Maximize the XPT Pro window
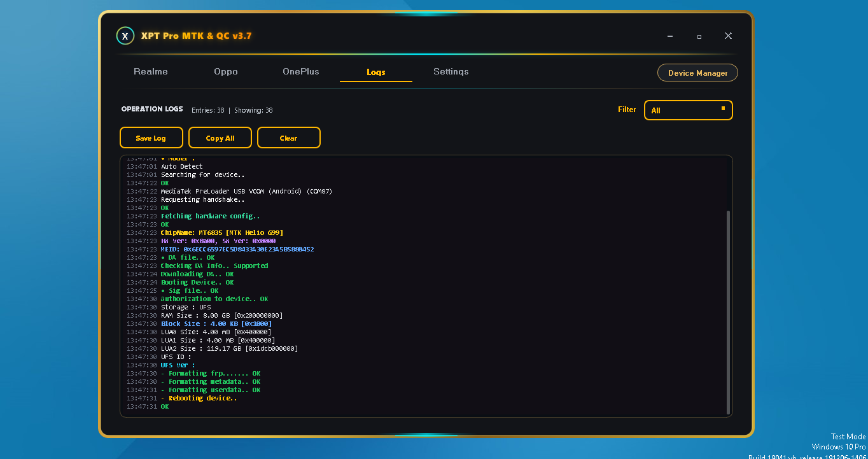The image size is (868, 459). (699, 36)
